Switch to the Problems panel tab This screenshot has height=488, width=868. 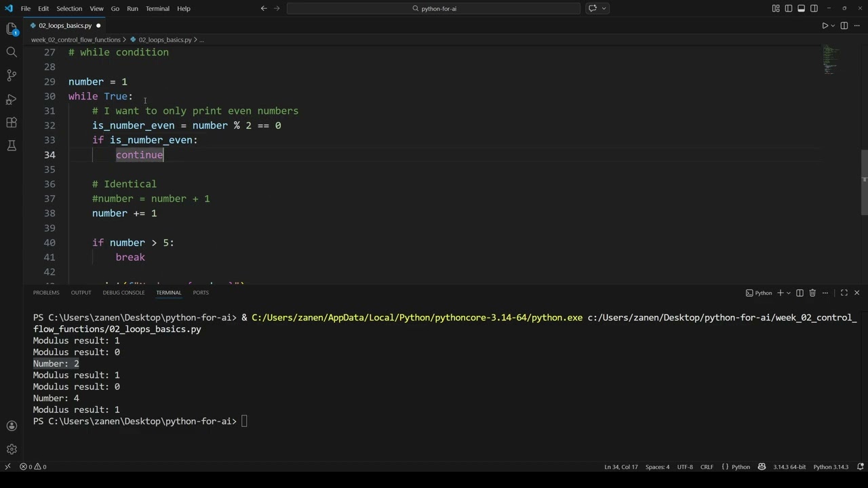tap(46, 293)
